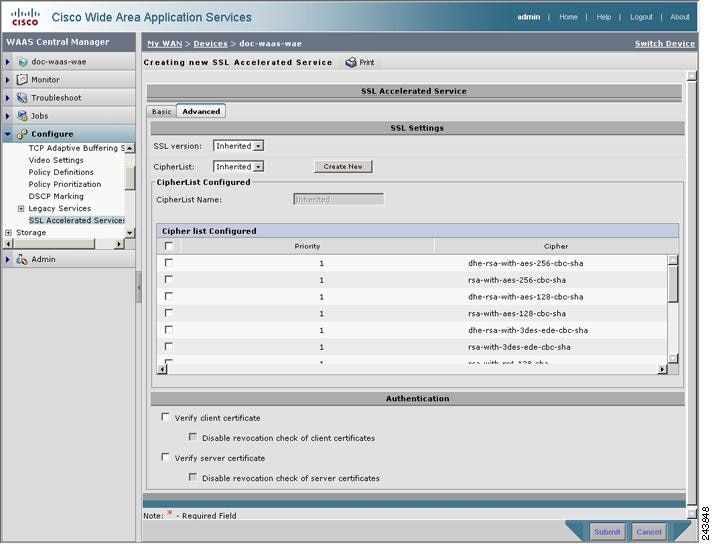Click the main page scroll-up arrow
The image size is (712, 544).
tap(692, 76)
